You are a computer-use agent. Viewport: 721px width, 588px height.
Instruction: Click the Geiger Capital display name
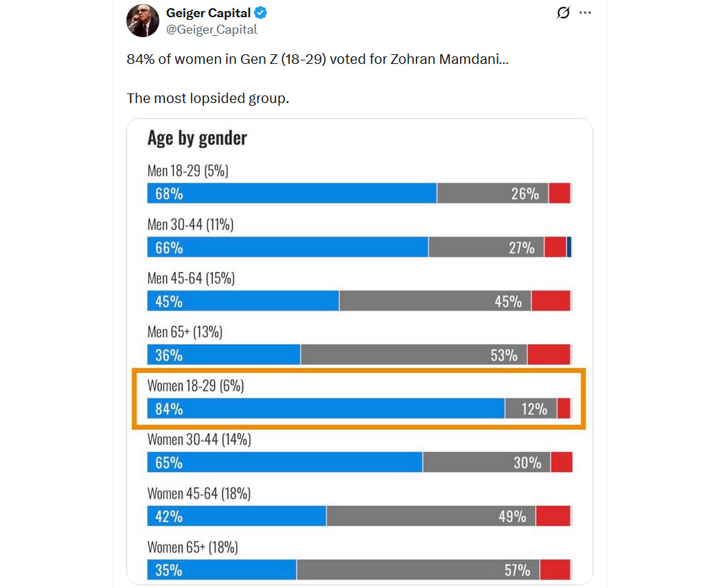point(208,13)
